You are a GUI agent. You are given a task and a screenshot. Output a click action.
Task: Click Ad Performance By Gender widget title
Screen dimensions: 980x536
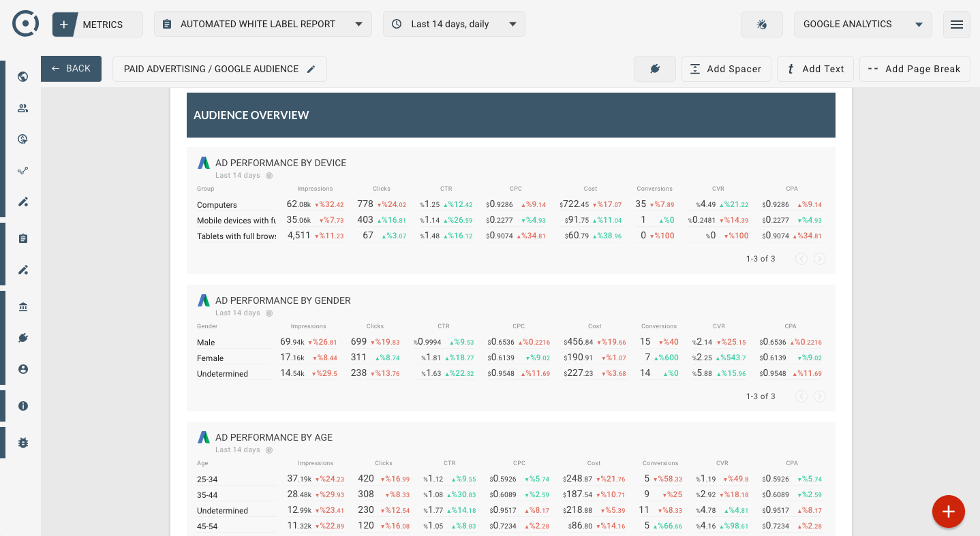point(283,300)
